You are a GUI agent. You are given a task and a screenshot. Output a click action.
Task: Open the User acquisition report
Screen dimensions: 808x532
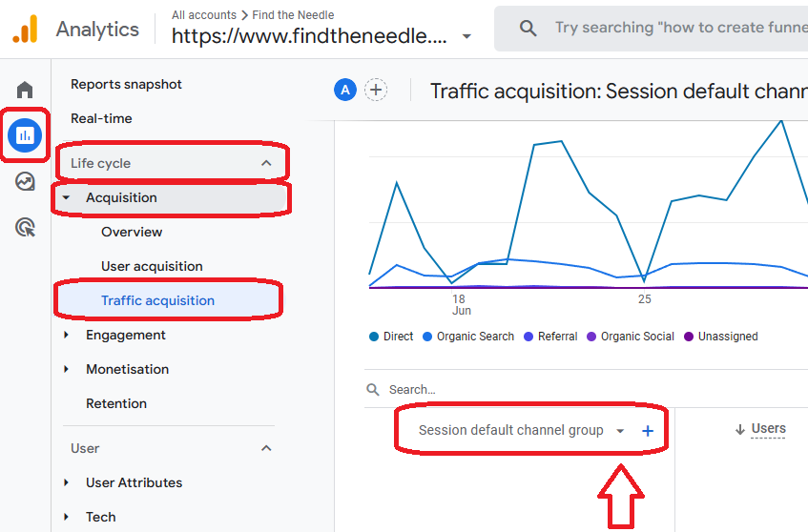point(152,266)
